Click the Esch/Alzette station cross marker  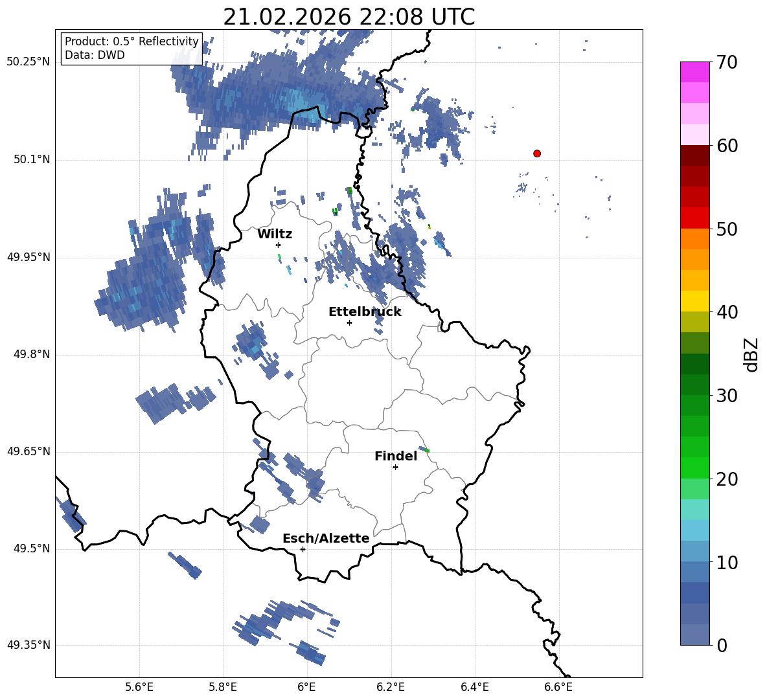pyautogui.click(x=303, y=549)
